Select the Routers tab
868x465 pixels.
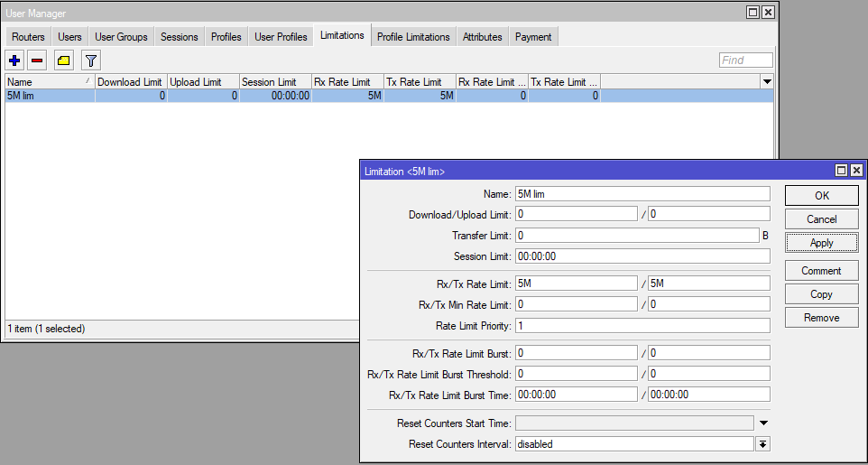[28, 37]
